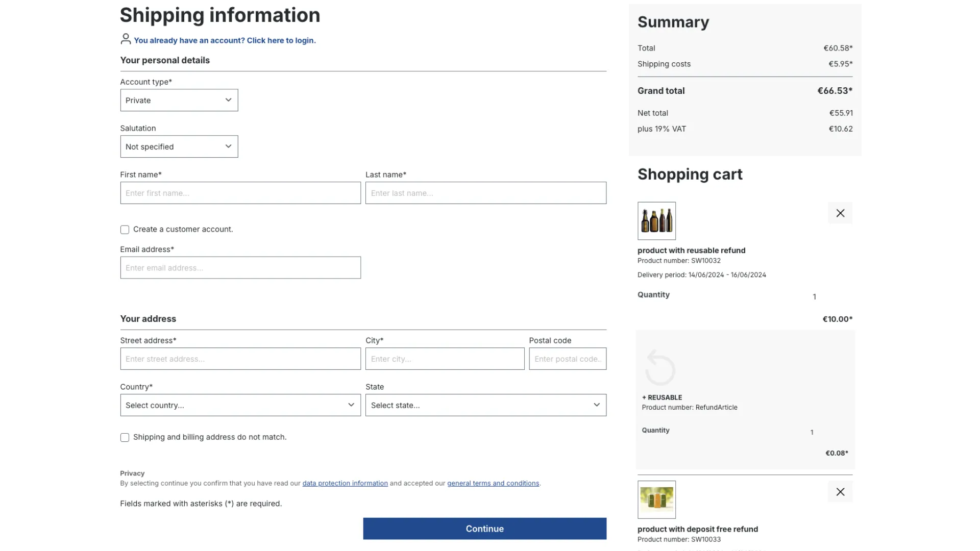Click the account/person icon near the login link
The width and height of the screenshot is (980, 551).
125,39
